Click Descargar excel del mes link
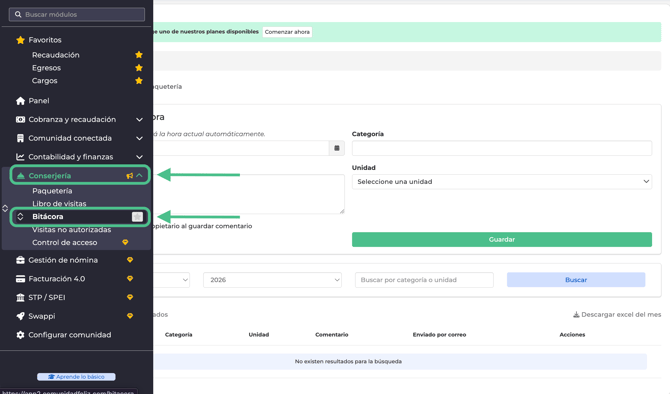 [x=617, y=315]
